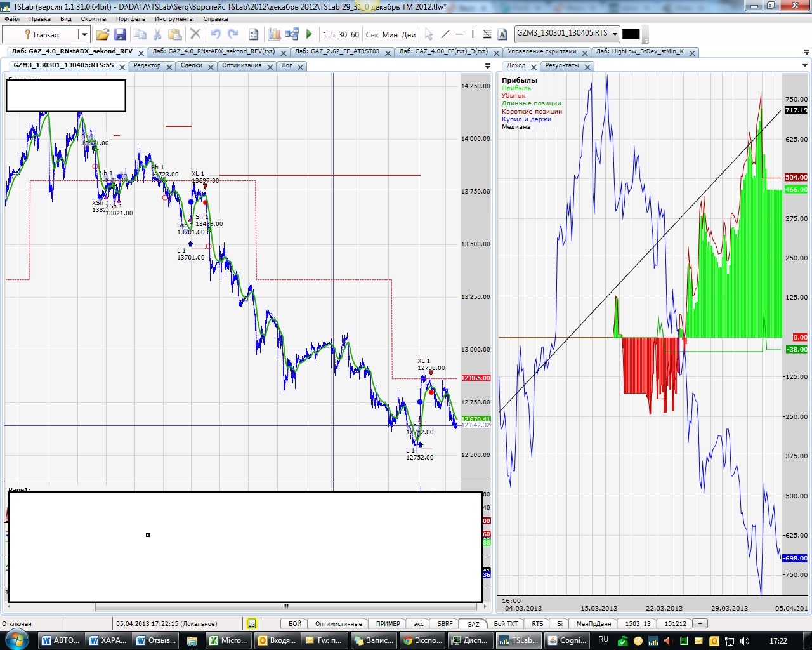Switch timeframe units to Сек

click(372, 35)
